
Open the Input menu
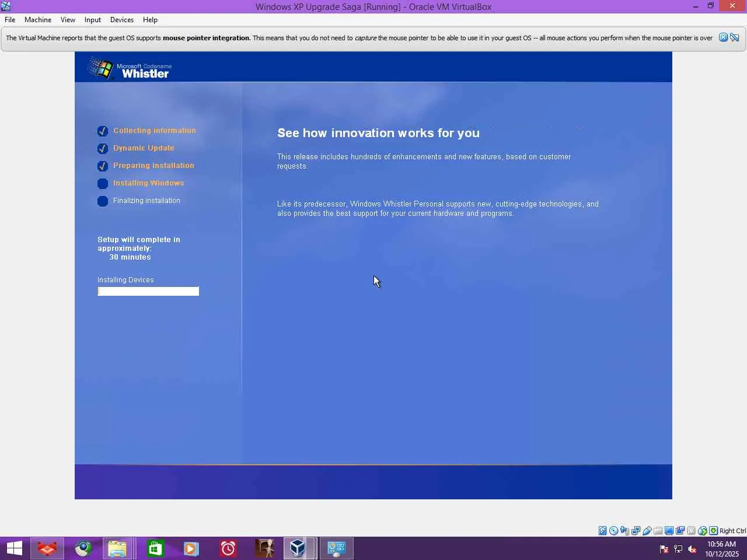(93, 20)
